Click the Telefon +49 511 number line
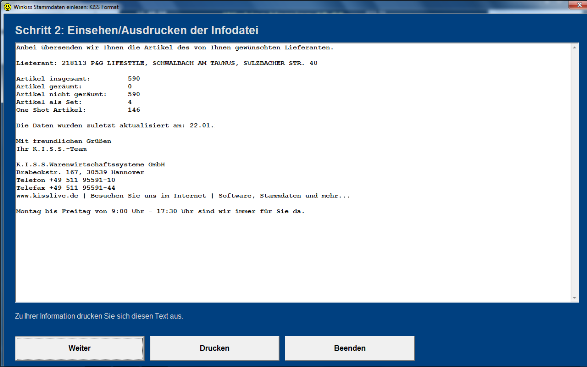The height and width of the screenshot is (367, 587). 66,180
